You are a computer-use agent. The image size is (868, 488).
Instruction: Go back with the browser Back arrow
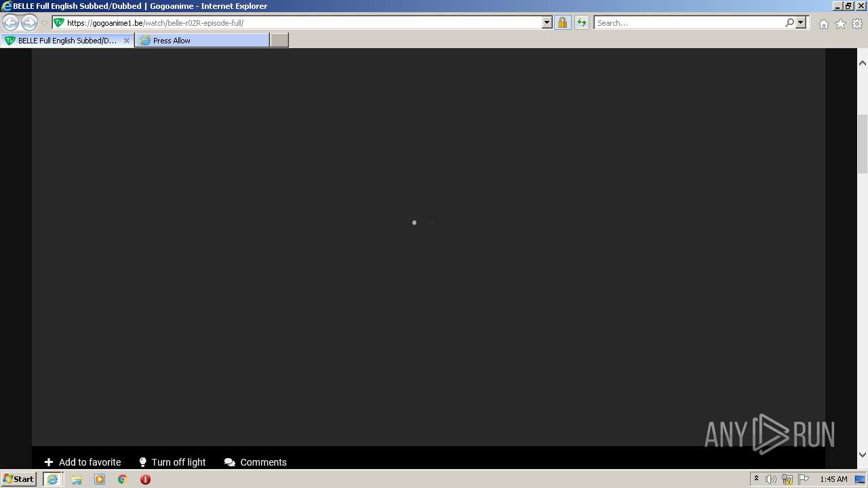pyautogui.click(x=11, y=22)
